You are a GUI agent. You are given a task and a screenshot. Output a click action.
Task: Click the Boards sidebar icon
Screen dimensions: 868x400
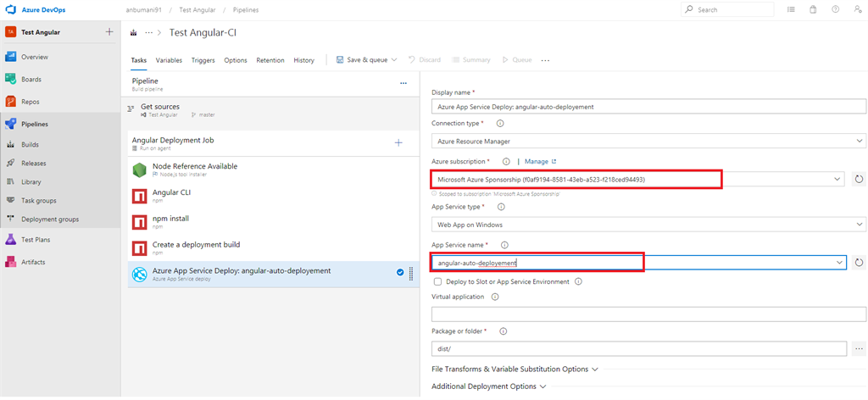point(10,79)
